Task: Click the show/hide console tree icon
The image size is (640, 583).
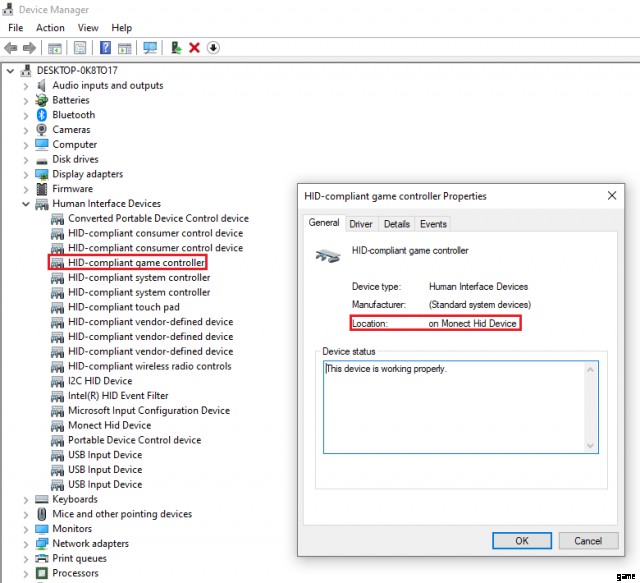Action: (55, 48)
